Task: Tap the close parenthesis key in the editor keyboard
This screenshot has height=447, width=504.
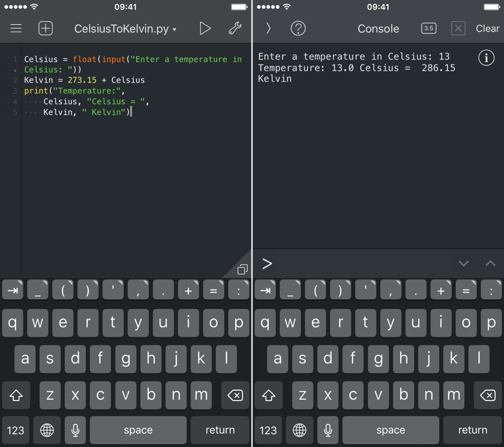Action: click(88, 290)
